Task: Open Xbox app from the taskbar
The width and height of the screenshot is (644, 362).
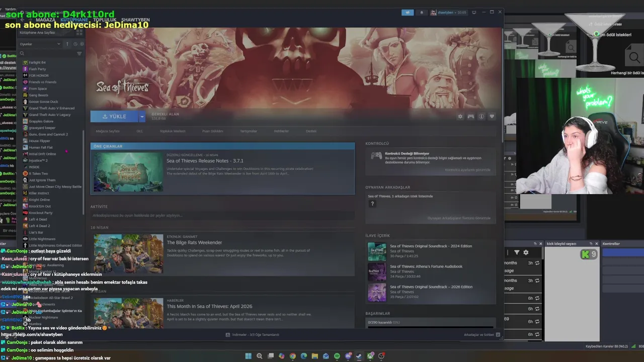Action: (x=370, y=356)
